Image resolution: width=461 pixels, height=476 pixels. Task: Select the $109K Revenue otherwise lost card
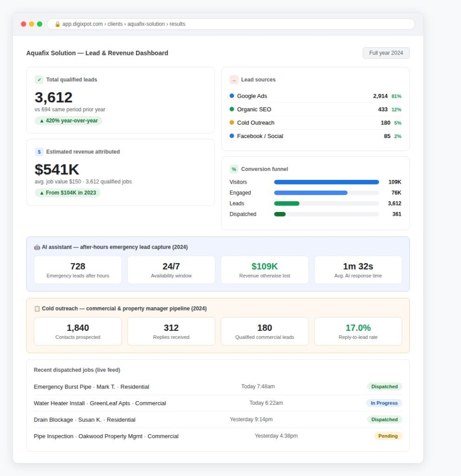tap(264, 270)
